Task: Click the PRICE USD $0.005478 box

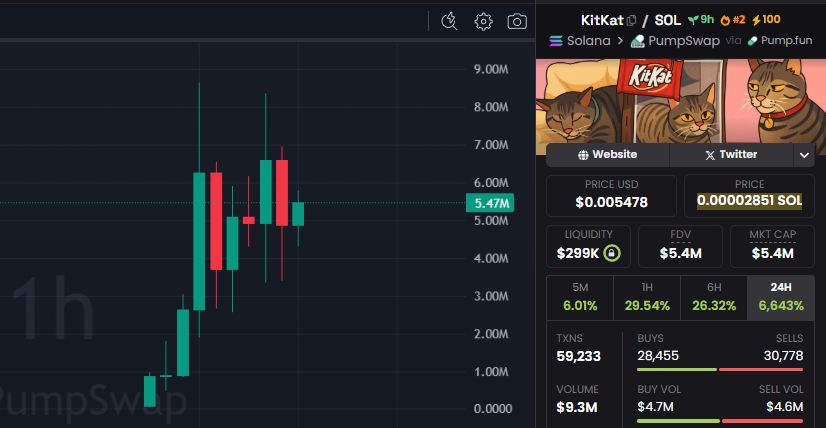Action: coord(611,196)
